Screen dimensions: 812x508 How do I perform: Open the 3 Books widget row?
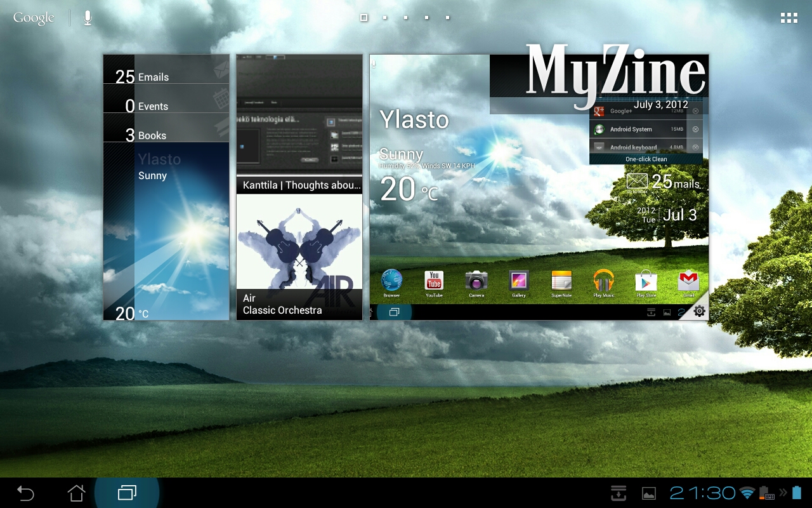click(166, 128)
